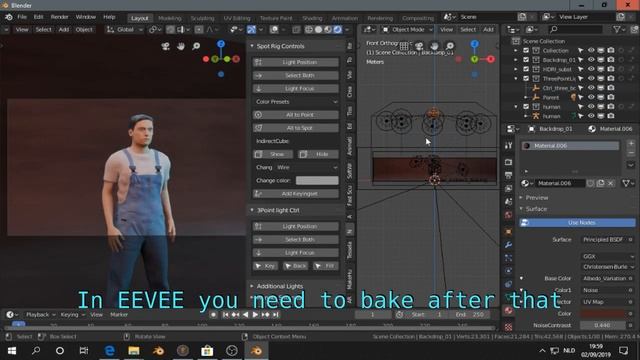640x360 pixels.
Task: Expand the Backdrop_01 collection
Action: coord(516,60)
